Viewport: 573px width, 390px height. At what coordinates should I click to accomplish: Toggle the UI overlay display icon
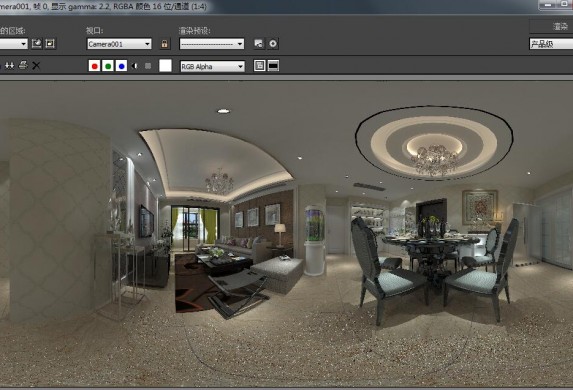pyautogui.click(x=259, y=66)
